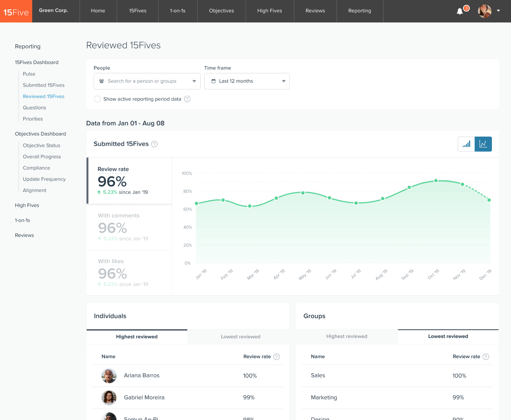Click the notification badge count 3

pyautogui.click(x=466, y=8)
